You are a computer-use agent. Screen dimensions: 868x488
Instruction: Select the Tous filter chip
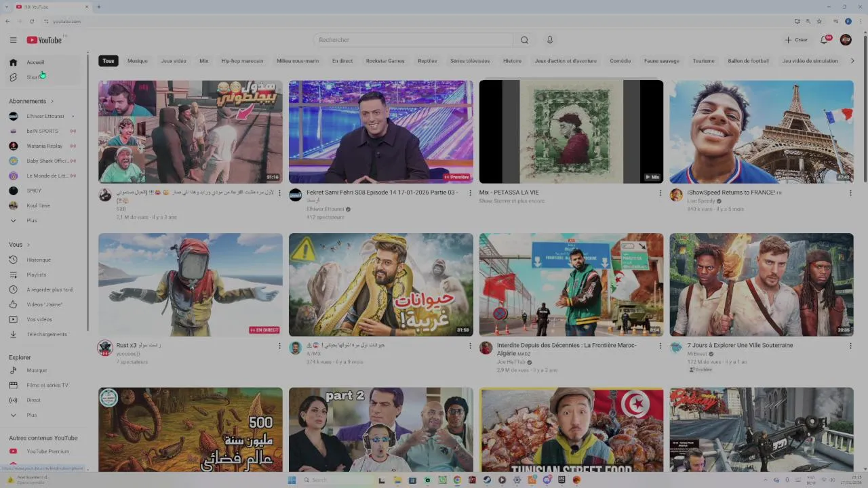tap(108, 61)
